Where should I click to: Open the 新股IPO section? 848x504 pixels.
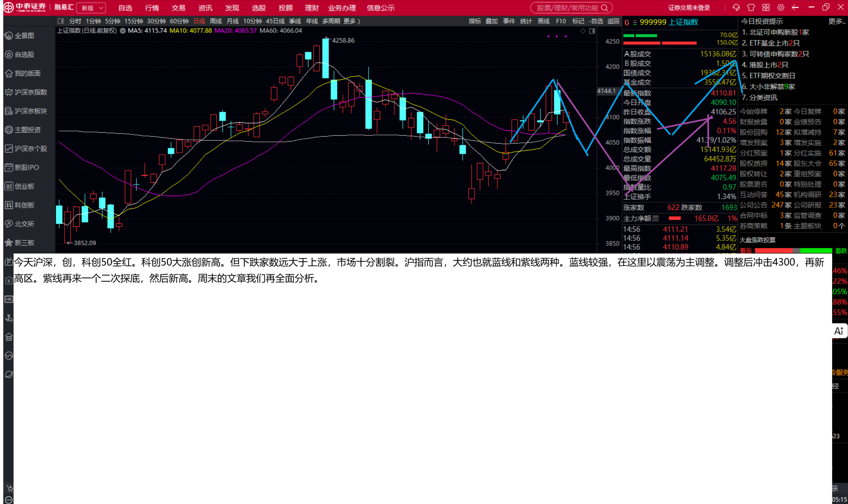coord(22,167)
